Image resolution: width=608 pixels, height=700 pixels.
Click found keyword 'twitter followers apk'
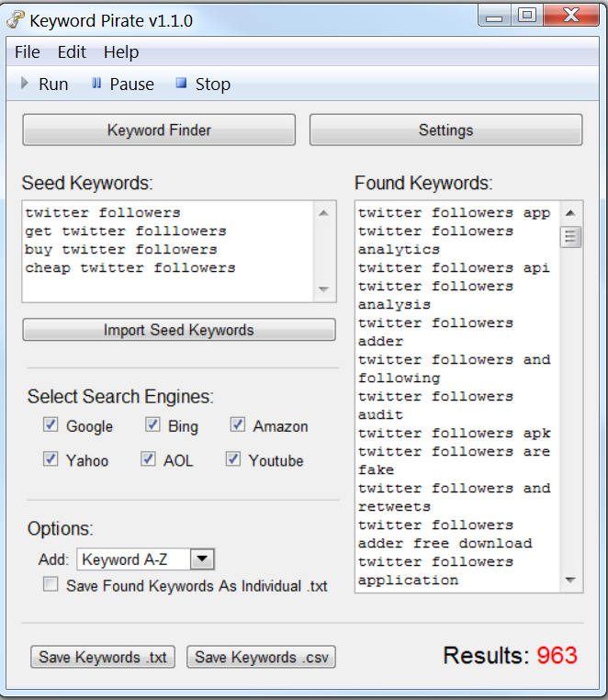point(455,433)
